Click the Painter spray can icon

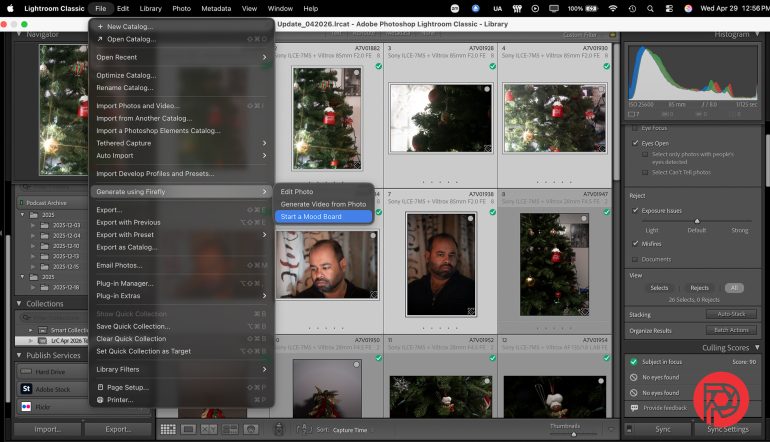click(x=279, y=429)
